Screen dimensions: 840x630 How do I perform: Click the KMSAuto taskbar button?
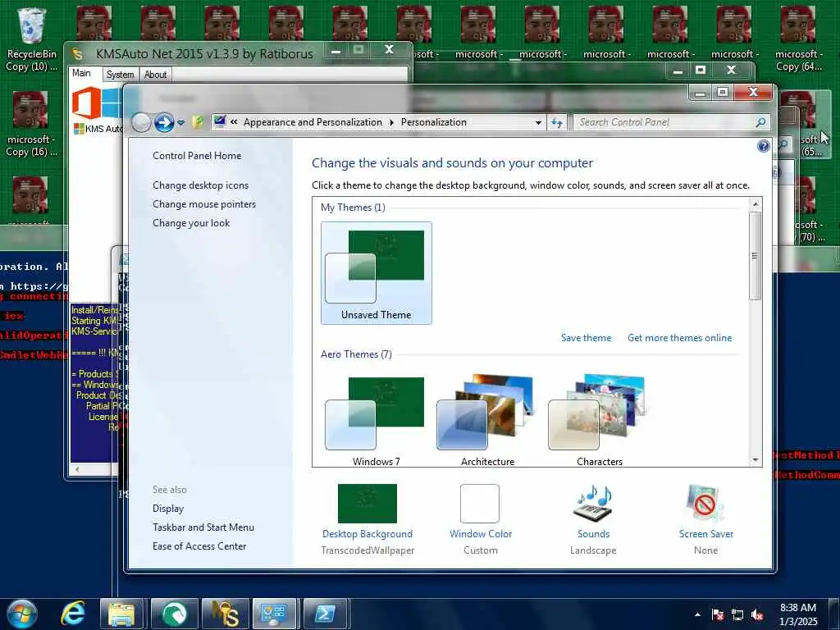coord(225,614)
